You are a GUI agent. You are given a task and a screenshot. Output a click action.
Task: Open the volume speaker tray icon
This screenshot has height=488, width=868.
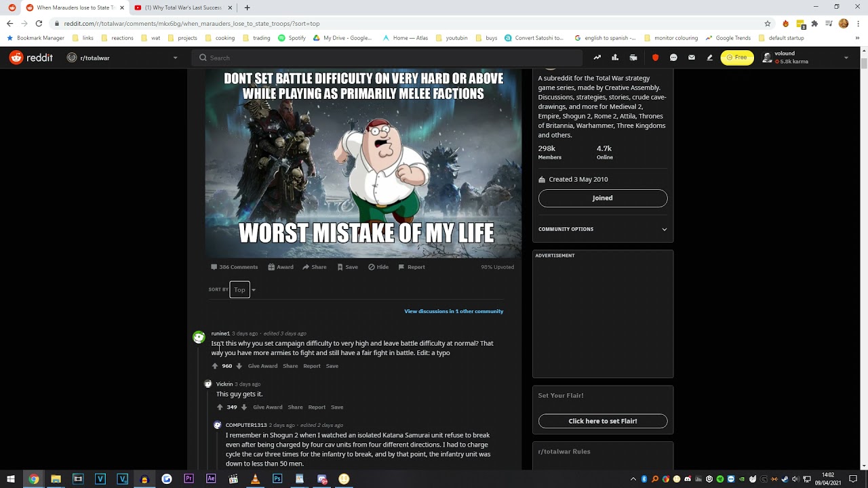pyautogui.click(x=795, y=479)
